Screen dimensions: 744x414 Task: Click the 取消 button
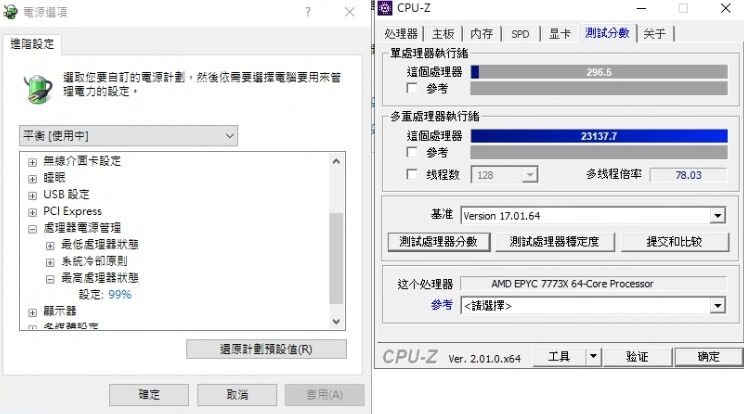pyautogui.click(x=237, y=395)
